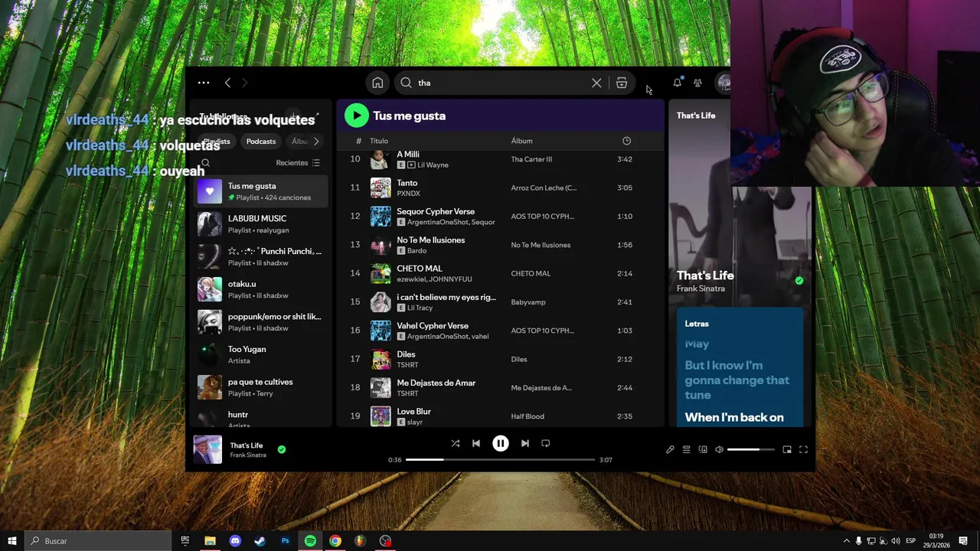
Task: Open the notifications bell
Action: [x=677, y=83]
